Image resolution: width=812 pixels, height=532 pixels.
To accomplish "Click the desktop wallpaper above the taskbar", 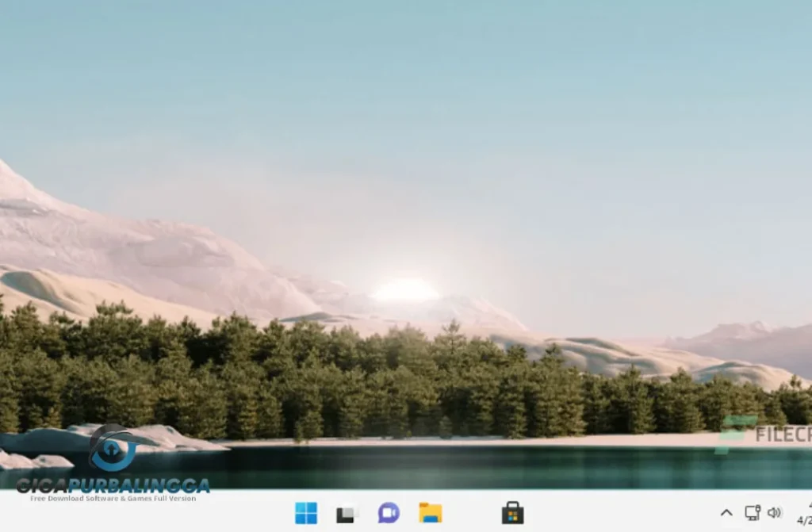I will point(406,238).
